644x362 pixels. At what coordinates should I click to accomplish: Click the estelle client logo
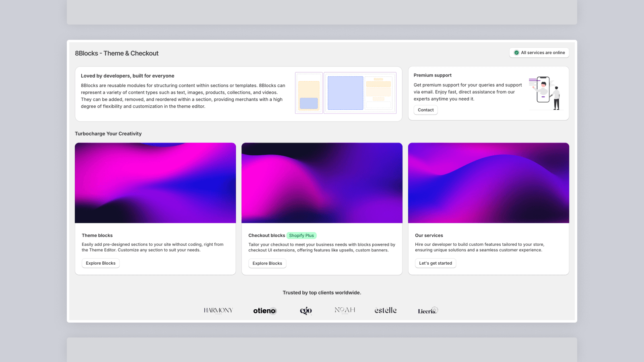386,311
